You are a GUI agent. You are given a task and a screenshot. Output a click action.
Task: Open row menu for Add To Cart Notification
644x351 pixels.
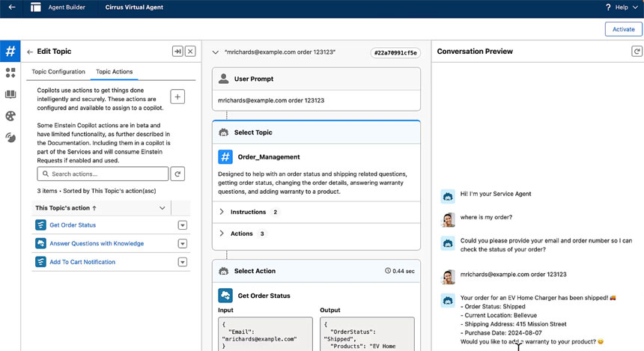[x=183, y=262]
